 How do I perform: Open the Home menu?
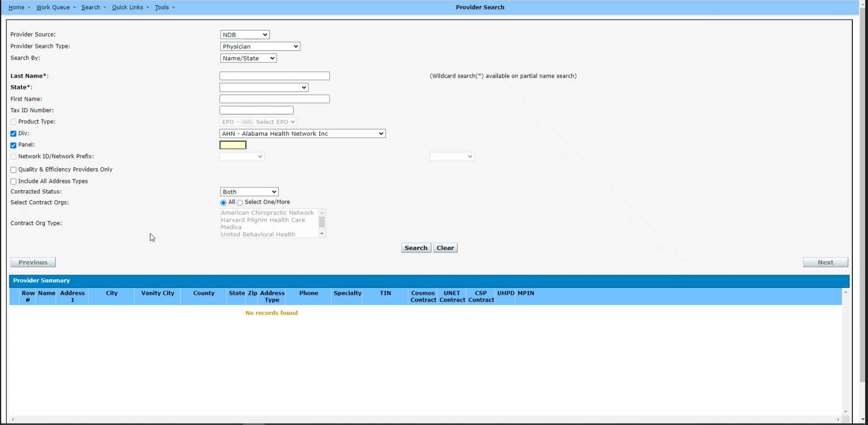[x=17, y=7]
